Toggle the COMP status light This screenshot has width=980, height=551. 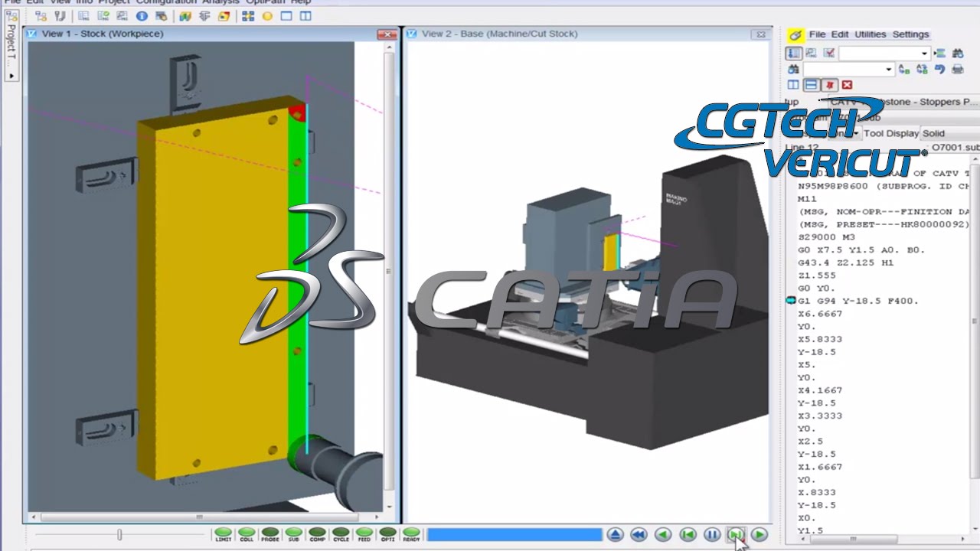(x=318, y=534)
